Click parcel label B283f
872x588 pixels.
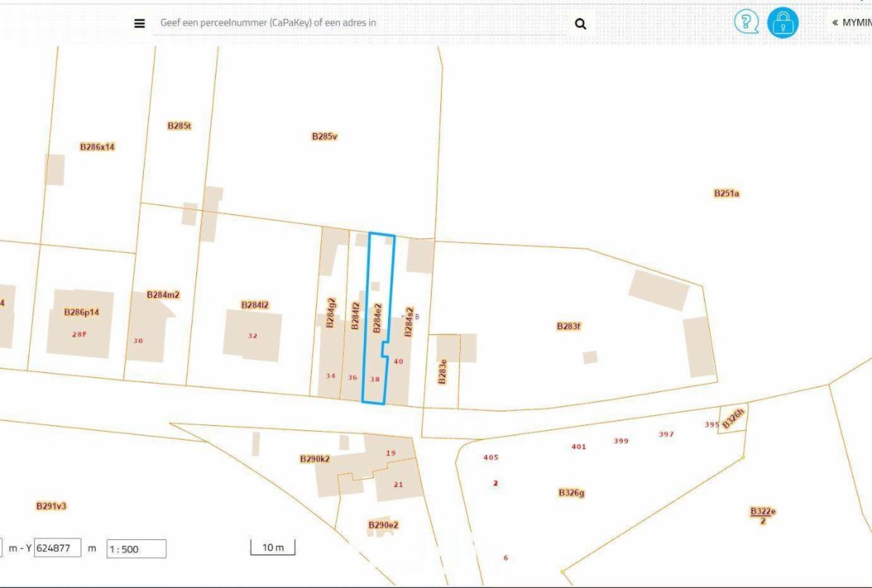coord(569,326)
